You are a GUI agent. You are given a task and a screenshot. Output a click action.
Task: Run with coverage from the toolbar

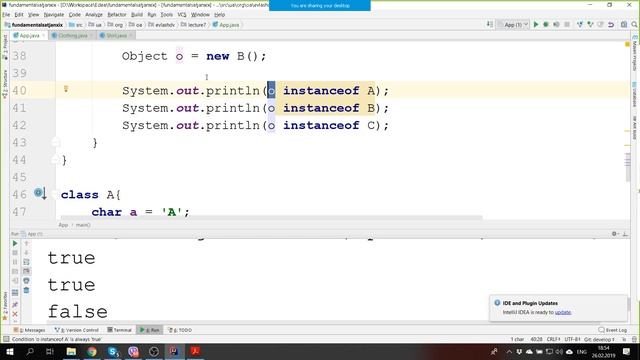coord(556,24)
